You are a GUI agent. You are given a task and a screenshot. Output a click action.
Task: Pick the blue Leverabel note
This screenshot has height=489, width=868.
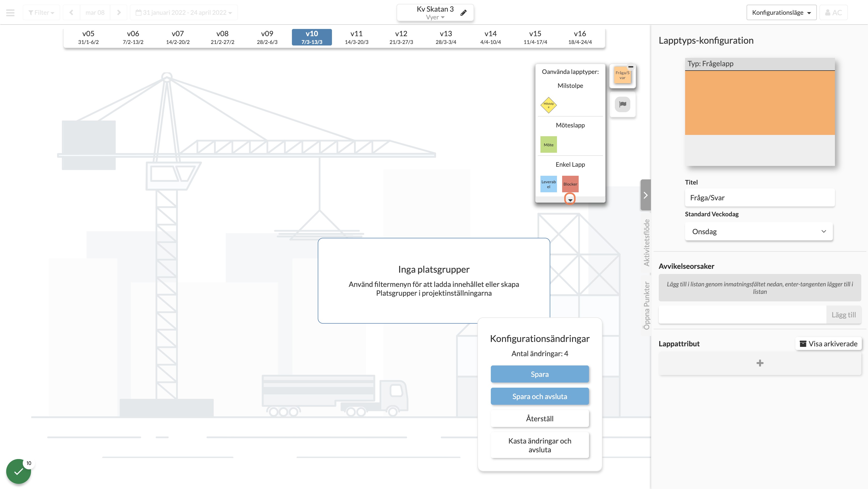point(548,184)
